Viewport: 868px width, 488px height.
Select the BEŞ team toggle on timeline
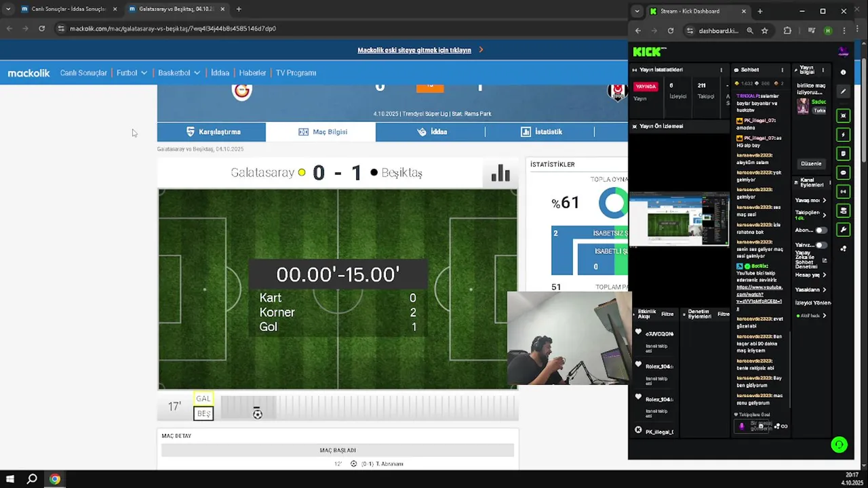pos(203,413)
